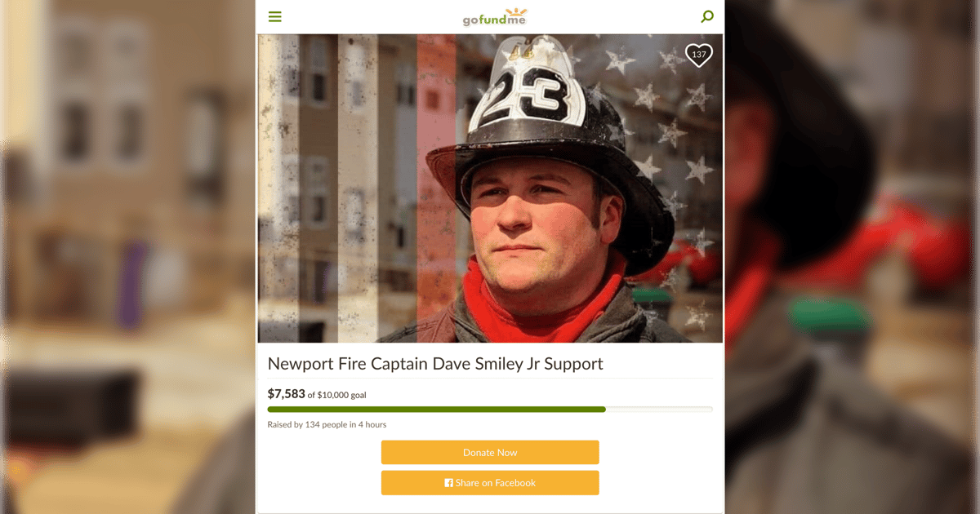Viewport: 980px width, 514px height.
Task: Click the unfilled end of the fundraising progress bar
Action: click(659, 409)
